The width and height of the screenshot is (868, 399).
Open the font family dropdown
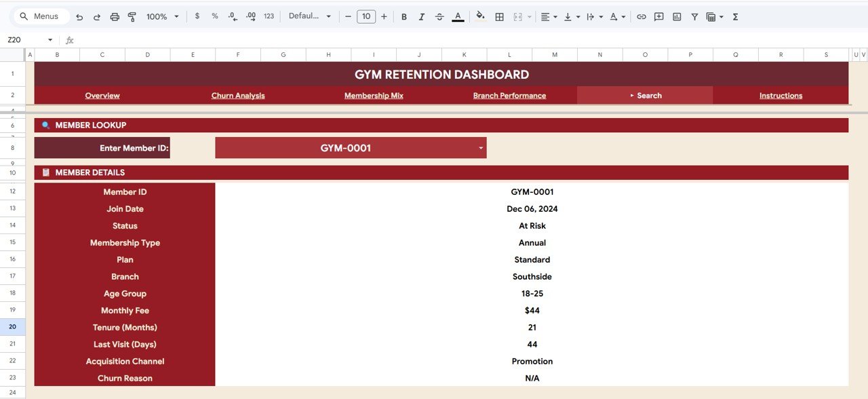tap(310, 16)
